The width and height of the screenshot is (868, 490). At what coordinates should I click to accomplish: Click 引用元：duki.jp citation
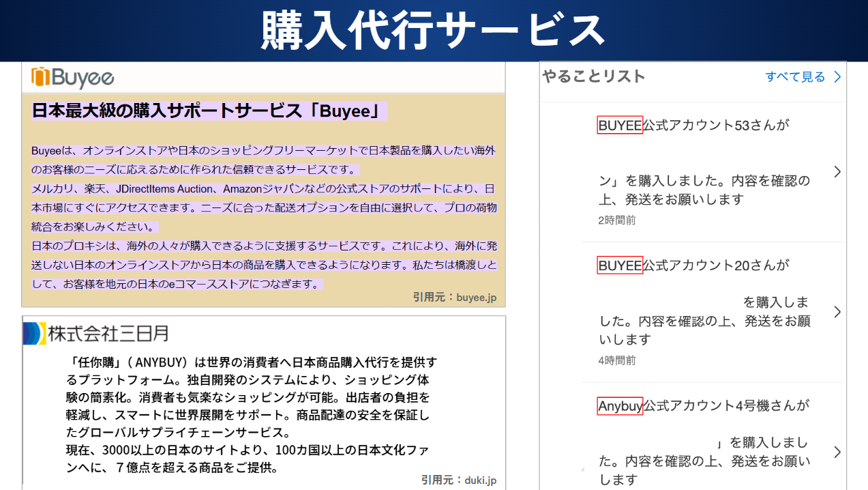459,480
